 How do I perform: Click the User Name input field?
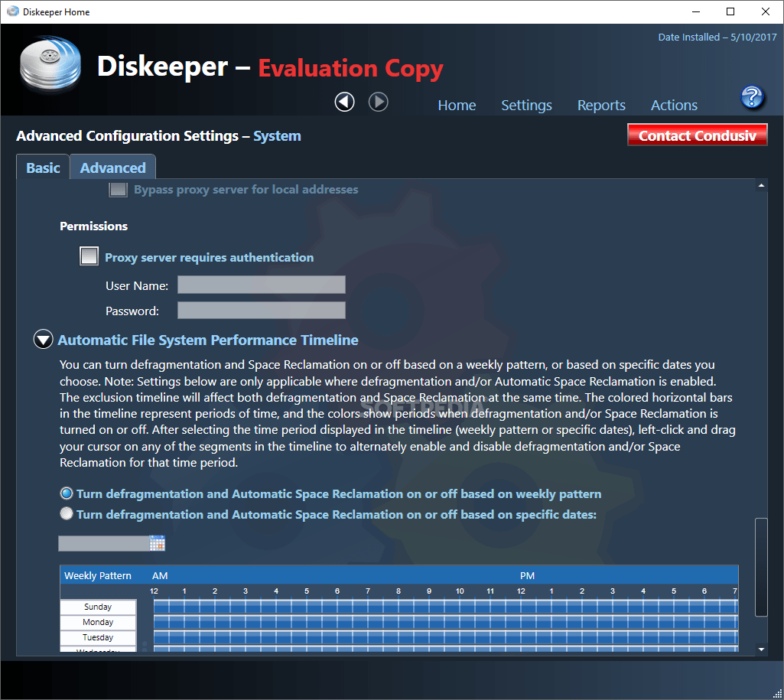click(x=261, y=285)
